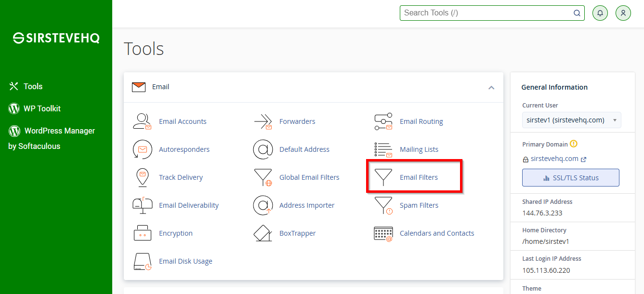644x294 pixels.
Task: Click the external link icon beside sirstevehq.com
Action: pyautogui.click(x=584, y=159)
